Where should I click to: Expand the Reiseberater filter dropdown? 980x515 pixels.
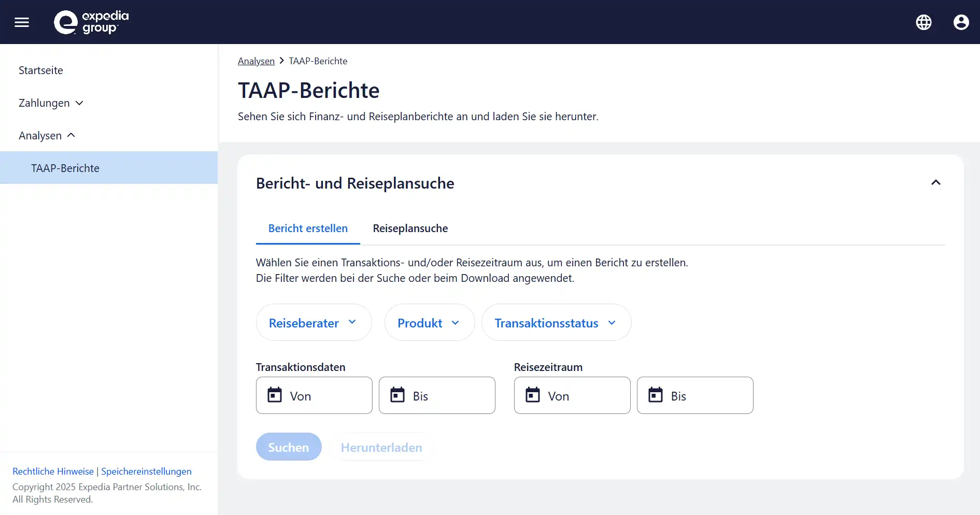coord(314,323)
